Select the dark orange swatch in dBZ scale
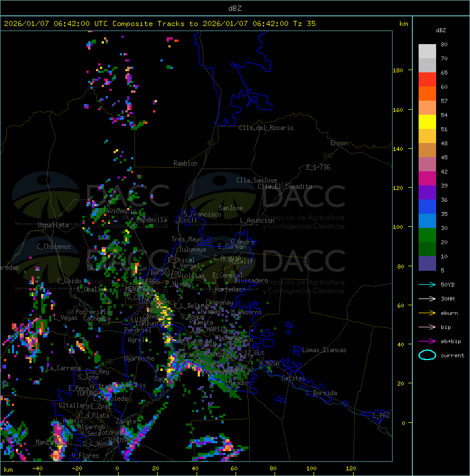 click(427, 94)
